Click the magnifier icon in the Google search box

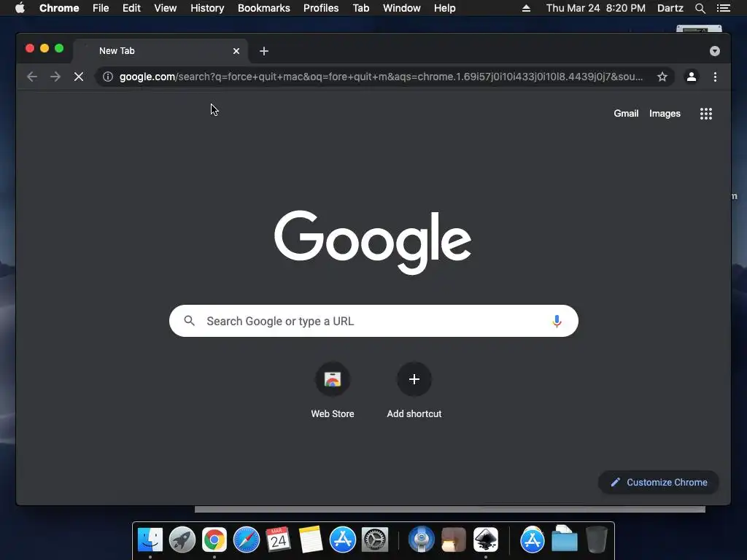tap(190, 321)
